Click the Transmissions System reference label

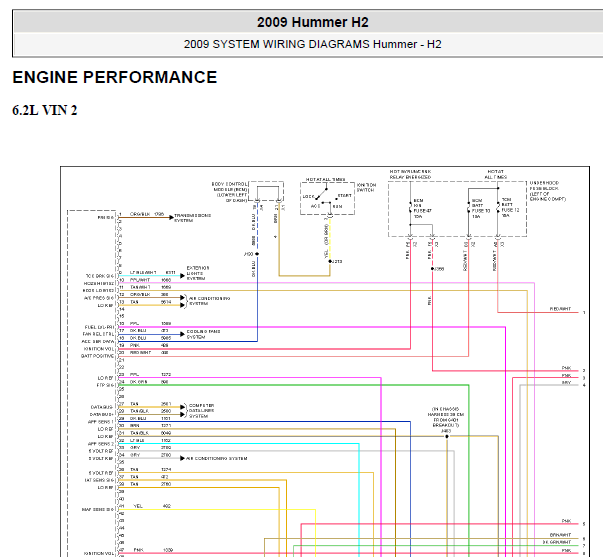pos(192,218)
